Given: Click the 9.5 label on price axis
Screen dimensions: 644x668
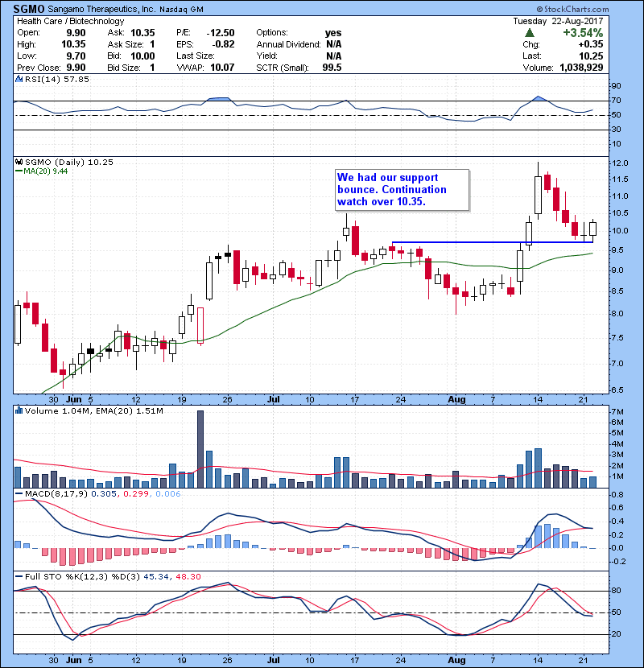Looking at the screenshot, I should [617, 250].
